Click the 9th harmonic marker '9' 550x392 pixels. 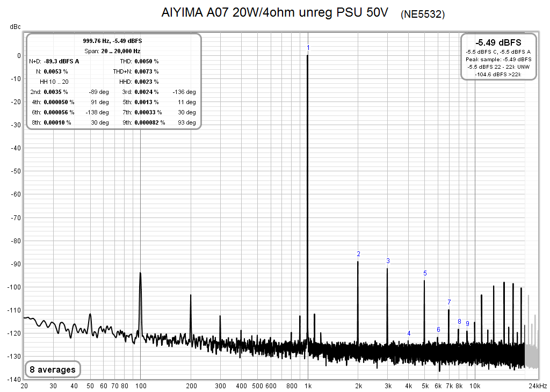[468, 324]
